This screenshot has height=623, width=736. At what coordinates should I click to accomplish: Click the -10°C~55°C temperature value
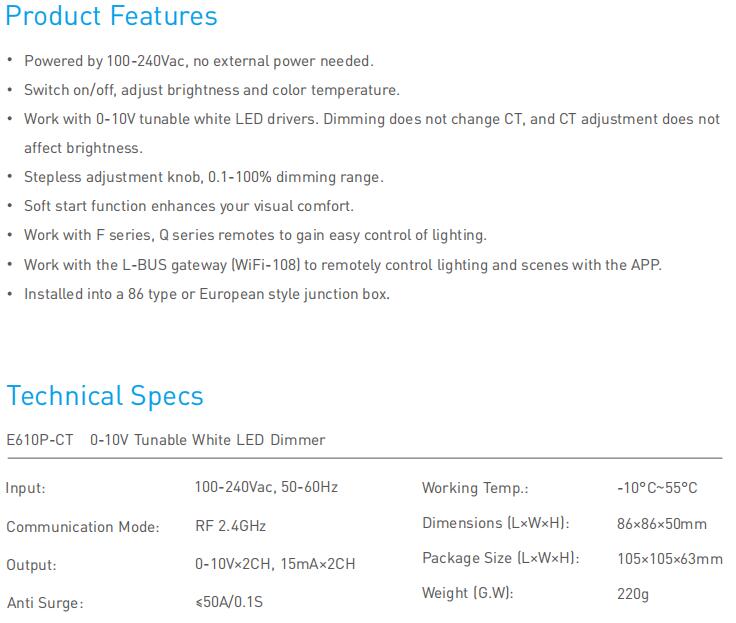click(x=657, y=488)
